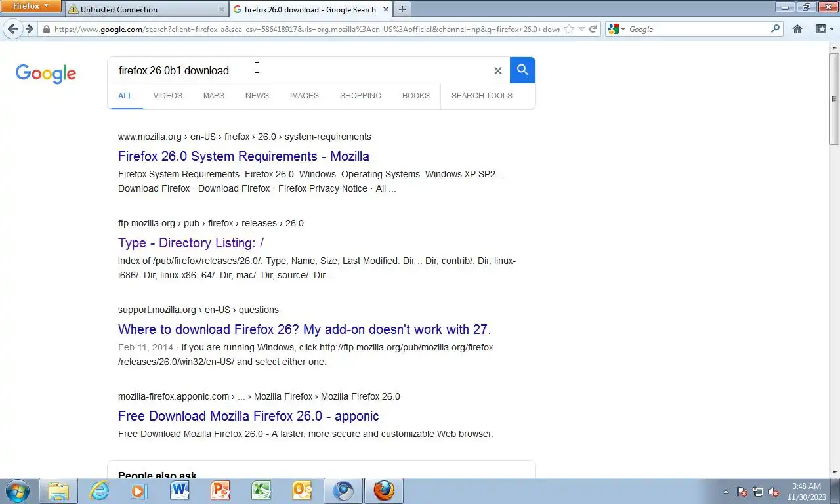Open the bookmarks menu button

(x=824, y=30)
